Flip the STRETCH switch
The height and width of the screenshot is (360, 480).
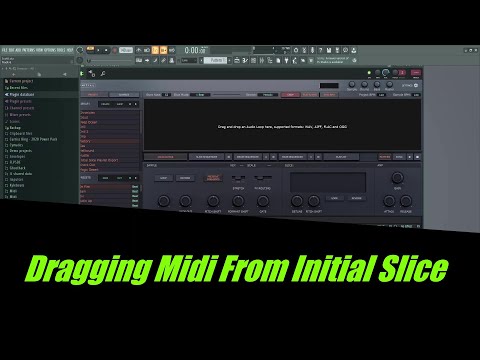[x=238, y=178]
